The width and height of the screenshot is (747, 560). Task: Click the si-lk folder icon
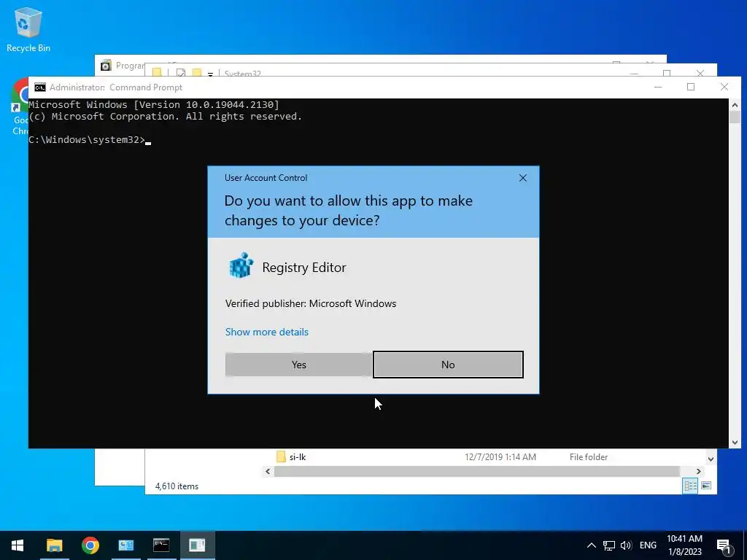(281, 456)
